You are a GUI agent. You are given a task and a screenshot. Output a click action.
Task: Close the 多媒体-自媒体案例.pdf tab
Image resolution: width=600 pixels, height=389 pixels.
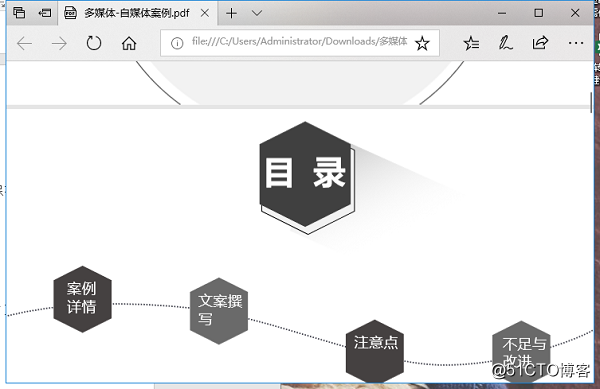coord(205,13)
